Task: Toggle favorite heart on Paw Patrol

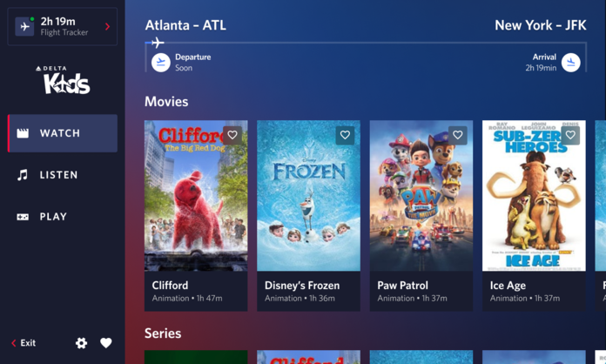Action: point(458,135)
